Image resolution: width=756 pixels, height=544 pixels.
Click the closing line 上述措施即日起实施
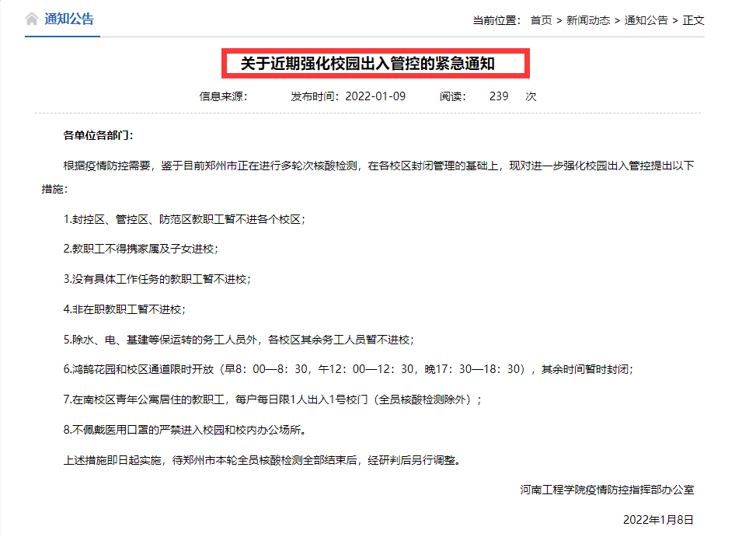click(263, 460)
